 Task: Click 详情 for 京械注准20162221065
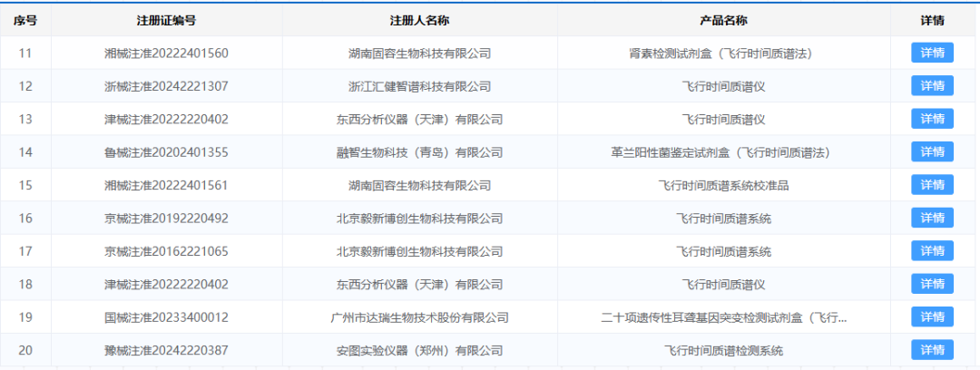click(932, 251)
